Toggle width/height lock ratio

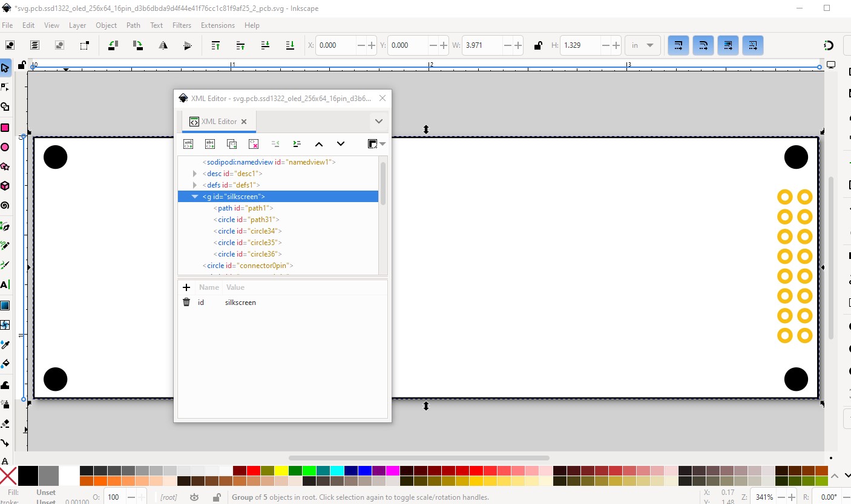[537, 45]
